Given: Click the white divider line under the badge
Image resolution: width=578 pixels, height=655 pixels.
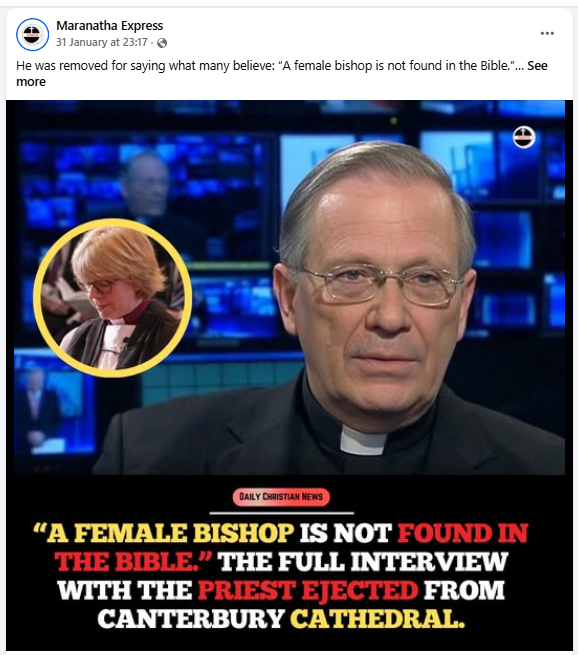Looking at the screenshot, I should coord(281,513).
